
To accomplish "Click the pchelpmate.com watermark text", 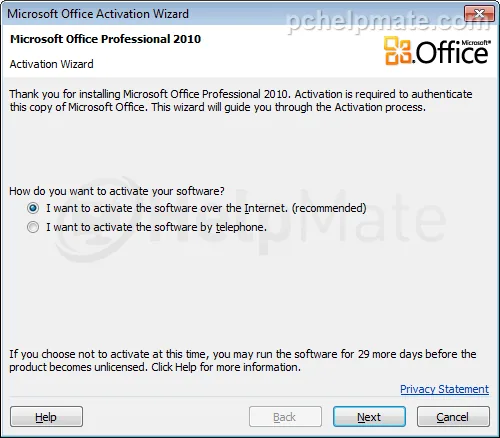I will pyautogui.click(x=388, y=22).
